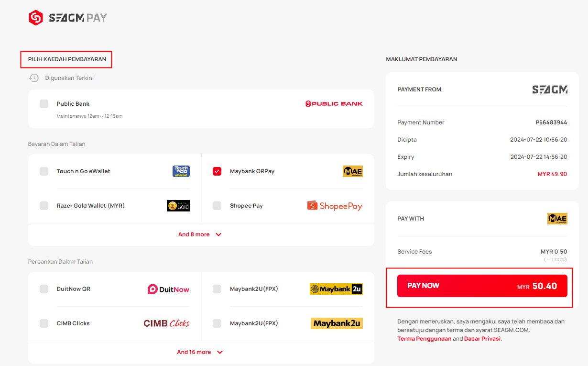The image size is (588, 366).
Task: Click the Touch n Go eWallet label
Action: point(84,171)
